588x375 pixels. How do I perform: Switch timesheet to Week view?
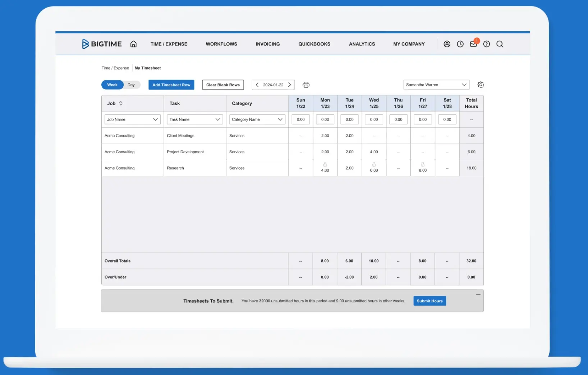coord(112,85)
